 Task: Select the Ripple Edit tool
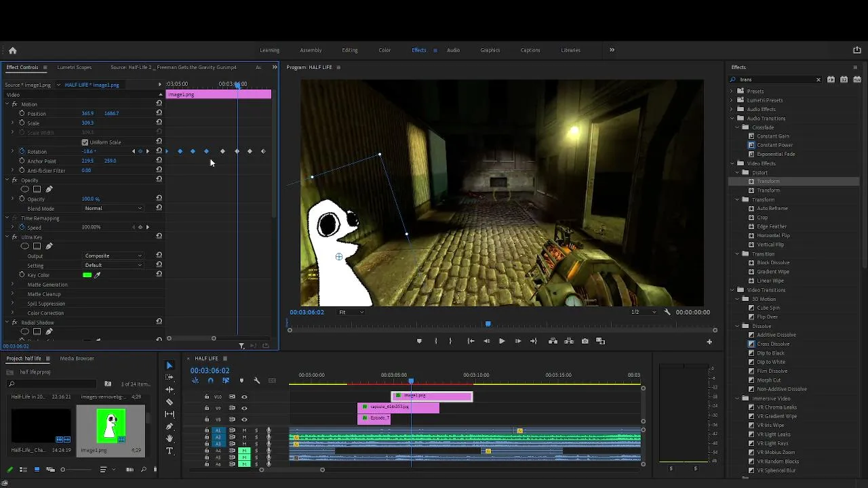pyautogui.click(x=170, y=390)
